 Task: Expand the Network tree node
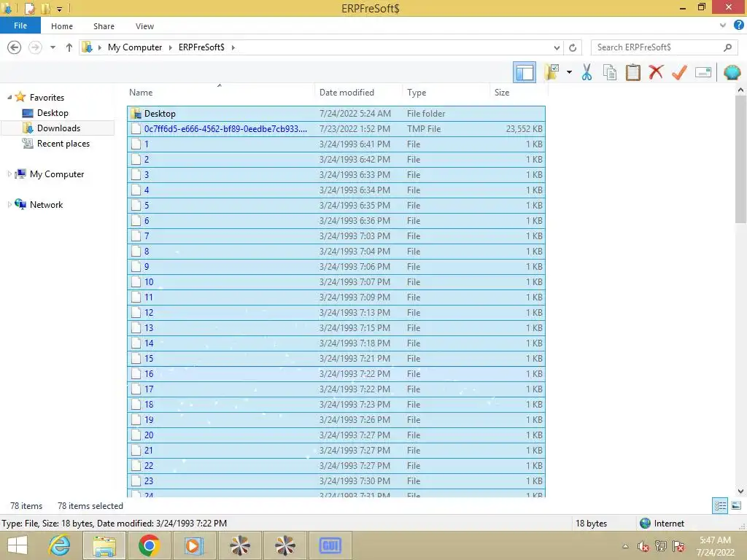[x=9, y=204]
